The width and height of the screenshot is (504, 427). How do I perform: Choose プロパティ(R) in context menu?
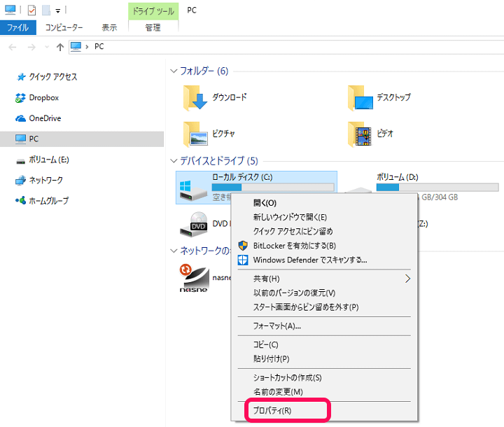pos(324,411)
